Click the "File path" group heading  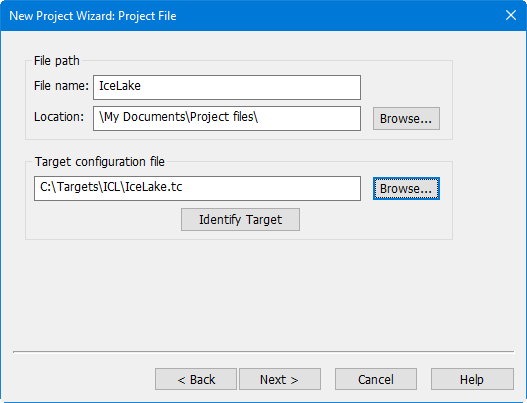point(57,61)
